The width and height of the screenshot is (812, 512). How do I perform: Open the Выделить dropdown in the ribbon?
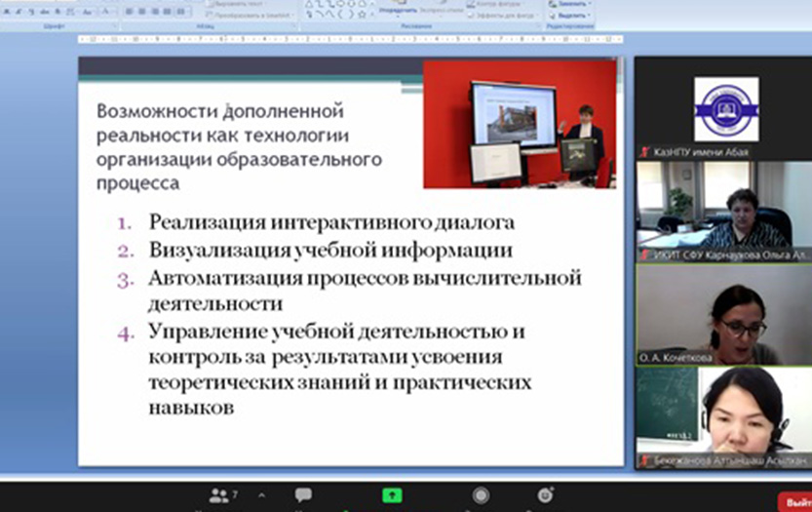click(573, 16)
